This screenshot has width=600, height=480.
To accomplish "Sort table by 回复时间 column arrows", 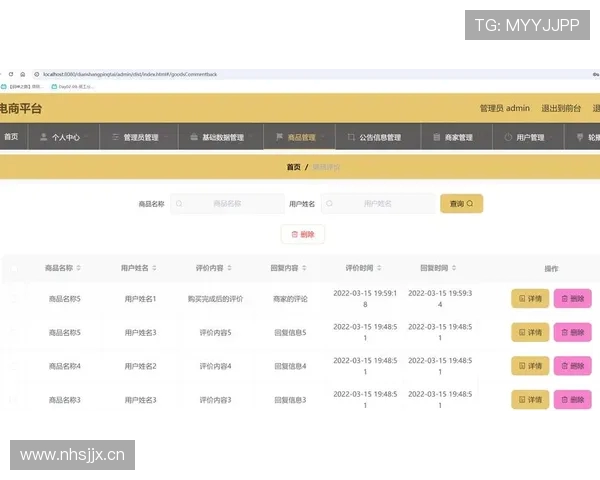I will click(x=454, y=268).
